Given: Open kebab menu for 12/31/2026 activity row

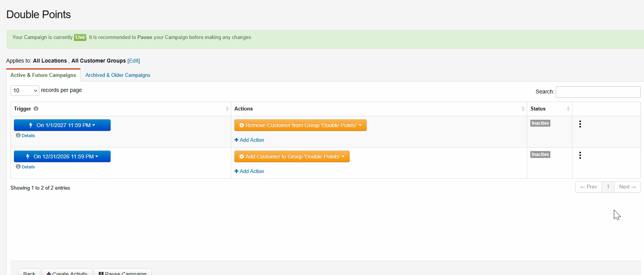Looking at the screenshot, I should tap(580, 155).
